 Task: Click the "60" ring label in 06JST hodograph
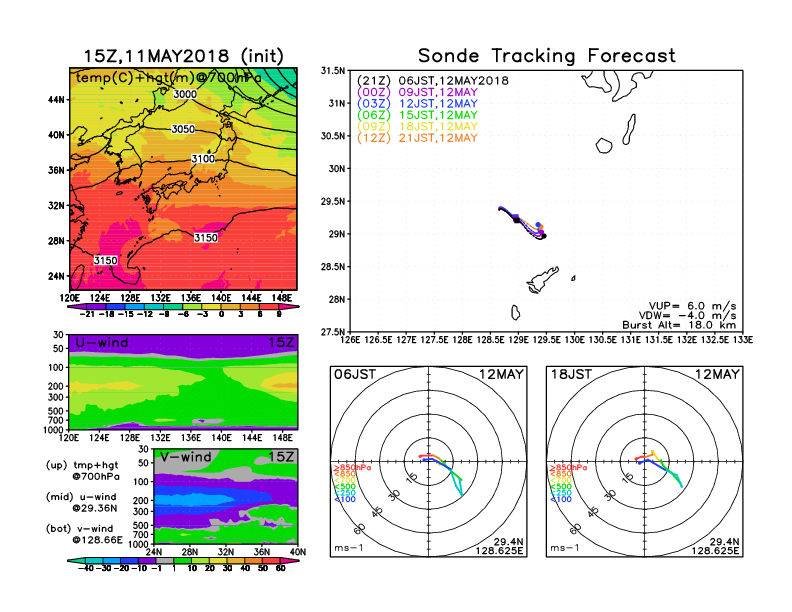(x=360, y=529)
